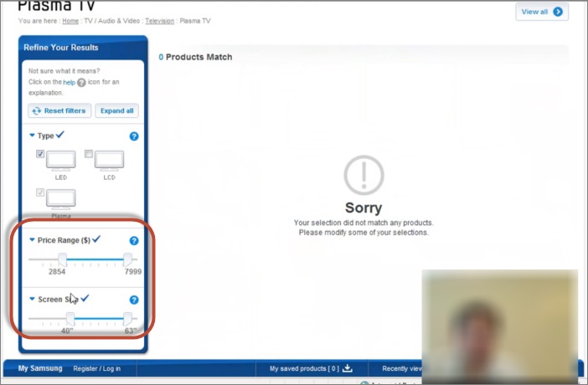This screenshot has width=588, height=385.
Task: Click the My Samsung label in footer bar
Action: [40, 368]
